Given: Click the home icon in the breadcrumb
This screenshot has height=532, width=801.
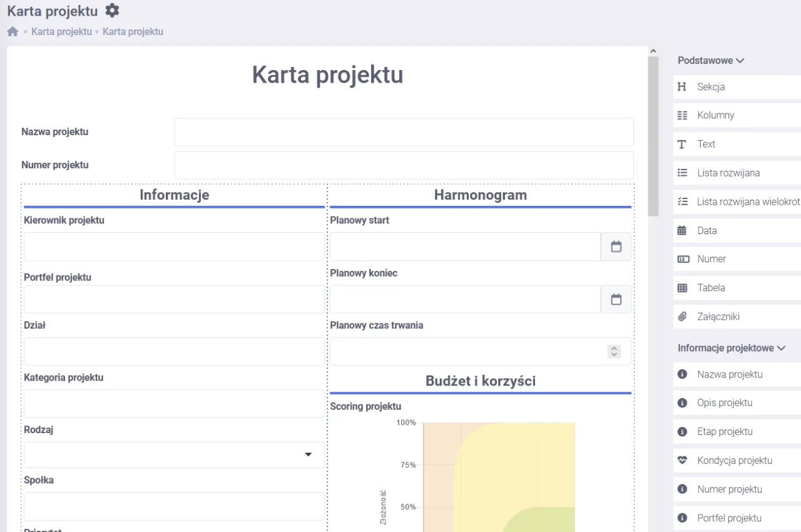Looking at the screenshot, I should [13, 31].
